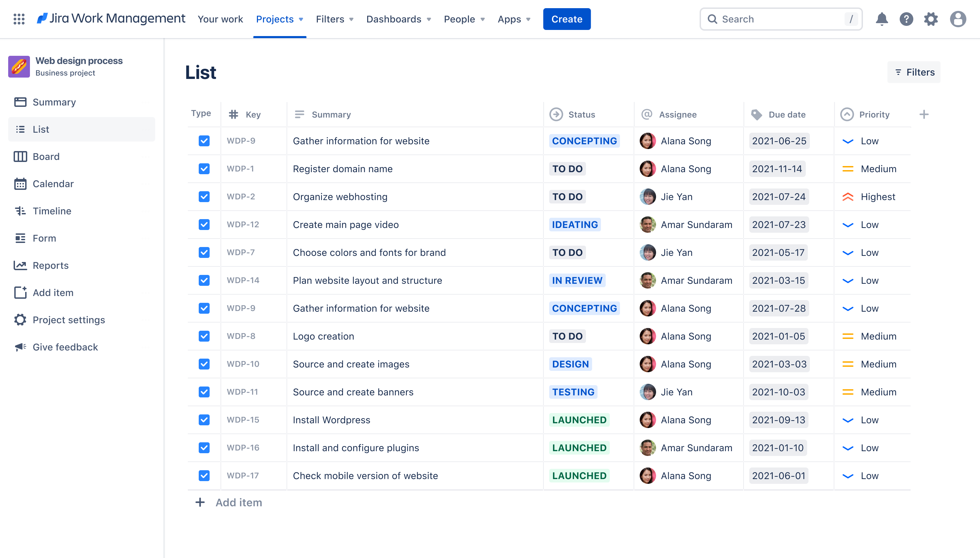Open the help question mark icon
Viewport: 980px width, 558px height.
point(906,19)
